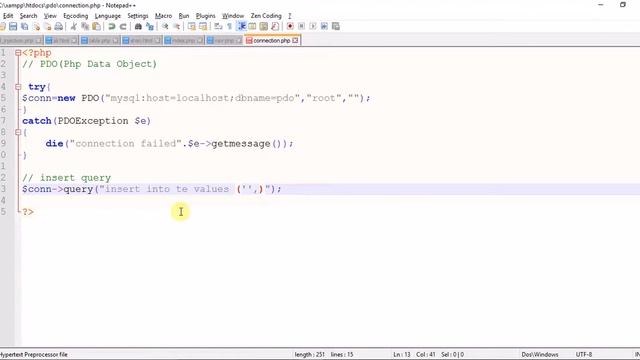
Task: Click Run macro multiple times icon
Action: click(324, 27)
